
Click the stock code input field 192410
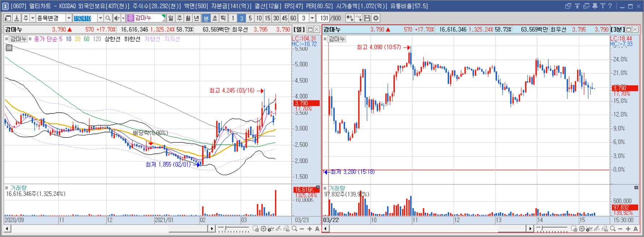point(85,18)
